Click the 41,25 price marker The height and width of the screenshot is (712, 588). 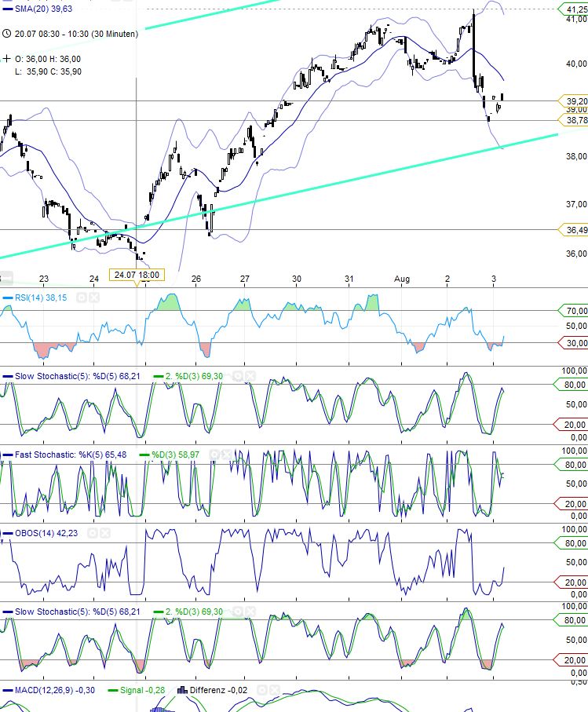pos(574,9)
